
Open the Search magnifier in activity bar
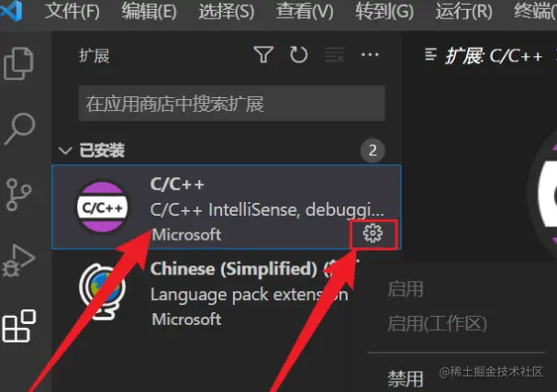[19, 129]
